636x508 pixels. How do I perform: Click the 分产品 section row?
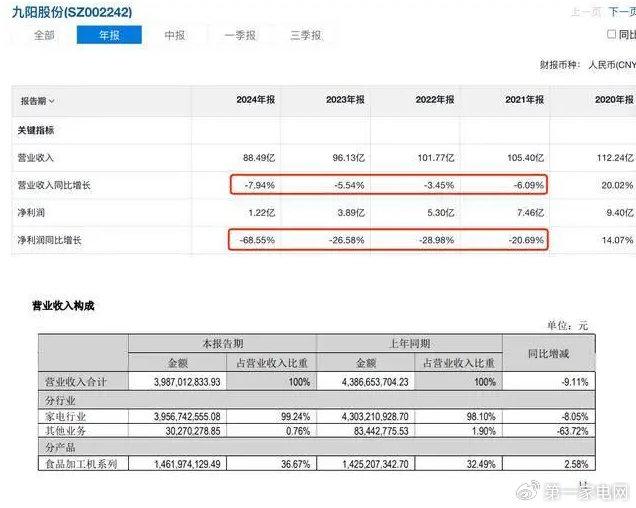pyautogui.click(x=316, y=447)
